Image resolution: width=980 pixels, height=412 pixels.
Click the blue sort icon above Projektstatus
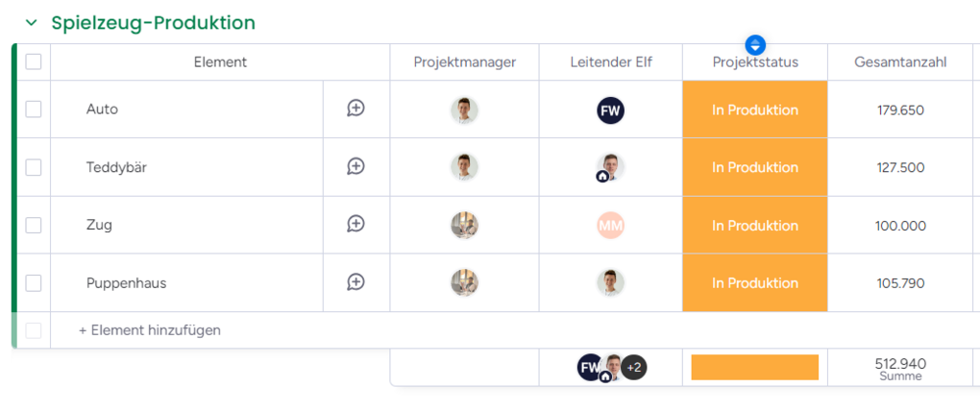point(755,45)
